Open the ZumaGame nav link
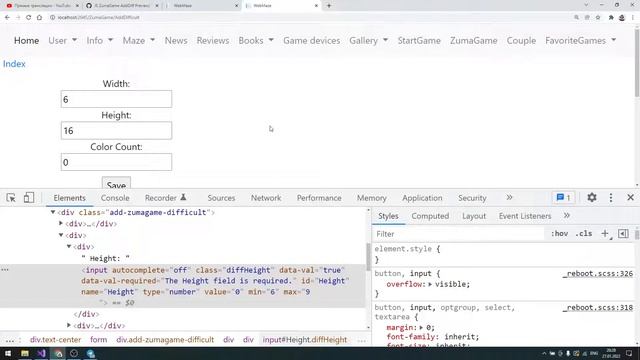 click(x=473, y=40)
